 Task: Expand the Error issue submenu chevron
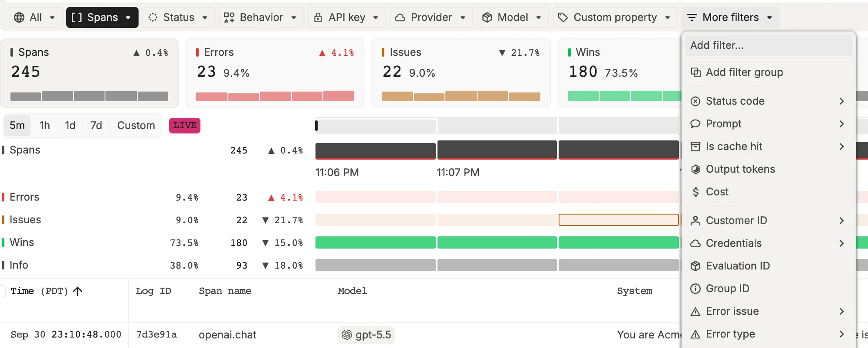click(841, 311)
